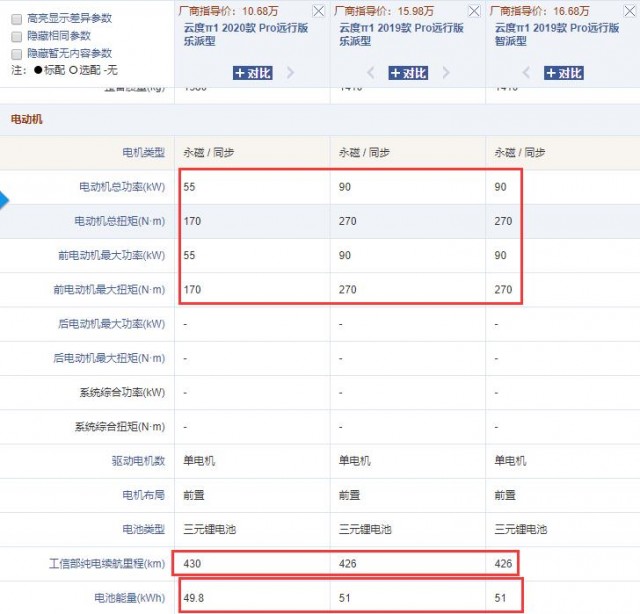Remove the 10.68万 car column with X

[x=318, y=11]
